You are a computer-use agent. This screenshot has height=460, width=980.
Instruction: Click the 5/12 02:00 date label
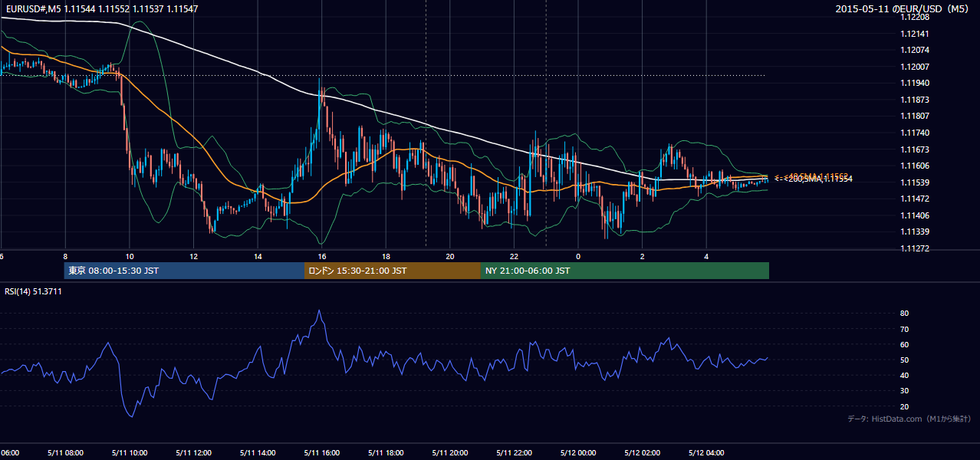point(643,453)
